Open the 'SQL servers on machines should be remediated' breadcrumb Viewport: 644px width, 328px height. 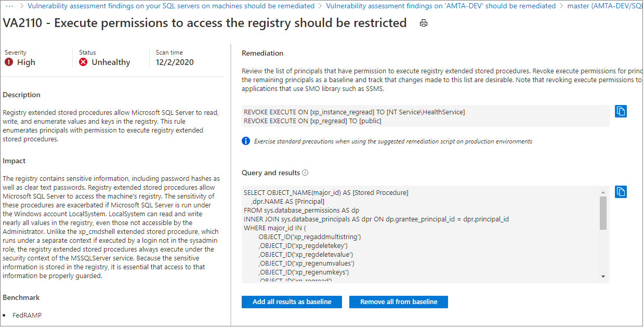click(171, 6)
